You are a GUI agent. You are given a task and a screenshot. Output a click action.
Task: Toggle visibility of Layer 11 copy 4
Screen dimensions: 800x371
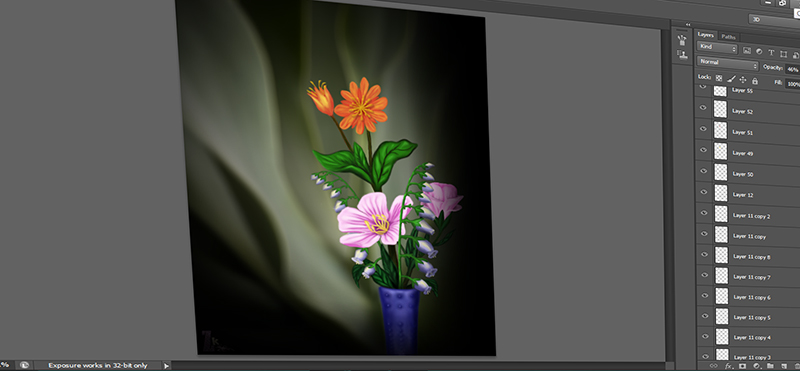[x=706, y=336]
